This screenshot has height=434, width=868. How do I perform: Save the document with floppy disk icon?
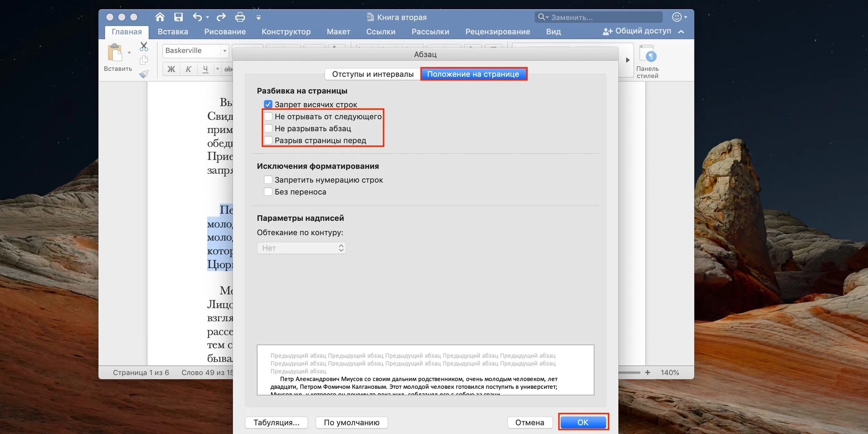point(178,17)
